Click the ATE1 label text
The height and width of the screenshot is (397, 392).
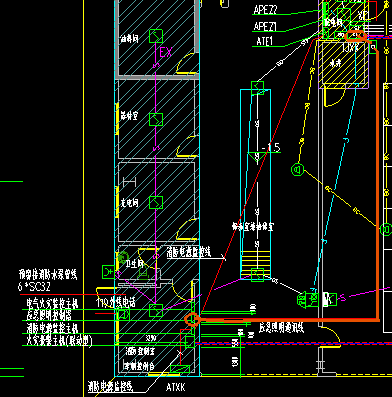[265, 41]
